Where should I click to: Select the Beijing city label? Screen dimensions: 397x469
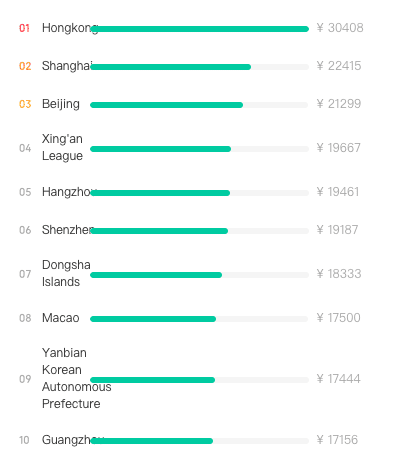click(61, 104)
